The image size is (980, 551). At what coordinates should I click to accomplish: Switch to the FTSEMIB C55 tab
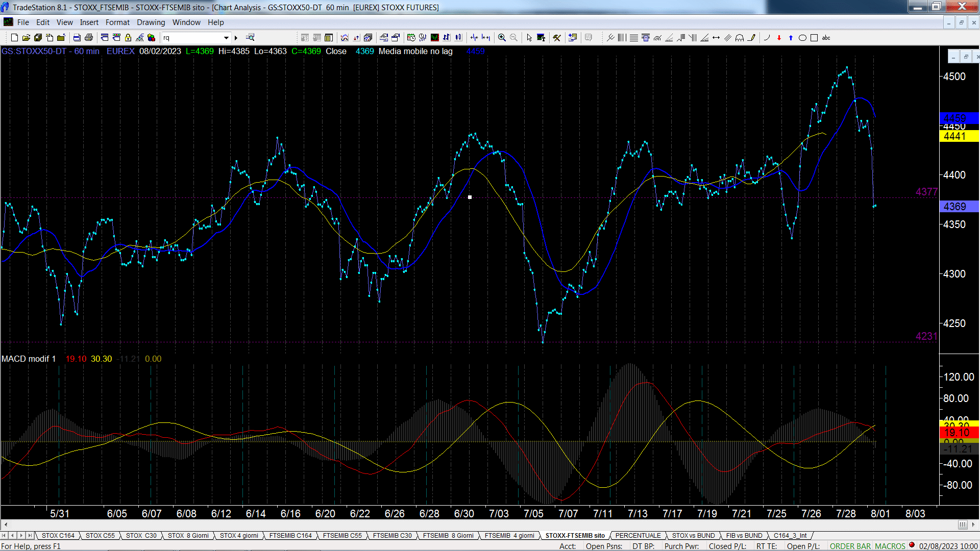pos(342,535)
